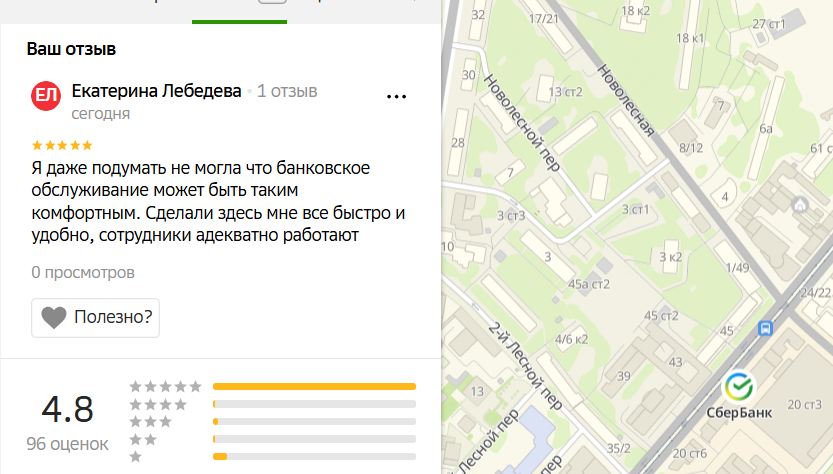Click the 0 просмотров text

[83, 273]
